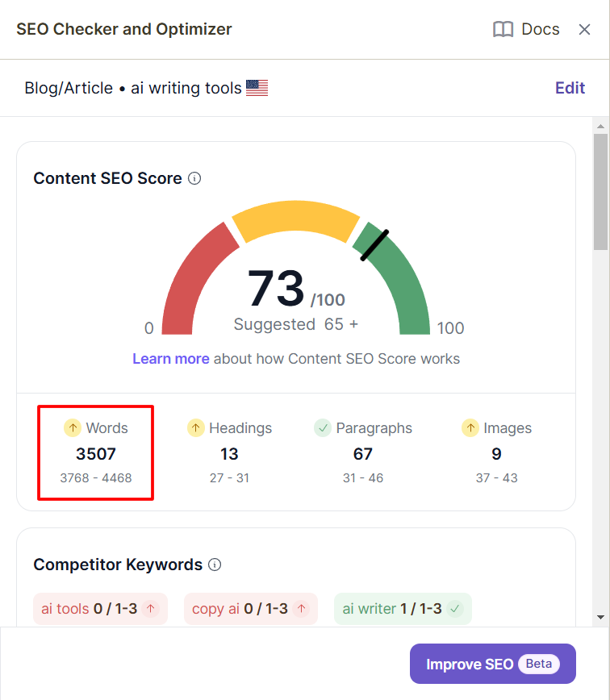Click the Paragraphs checkmark icon
610x700 pixels.
(323, 428)
